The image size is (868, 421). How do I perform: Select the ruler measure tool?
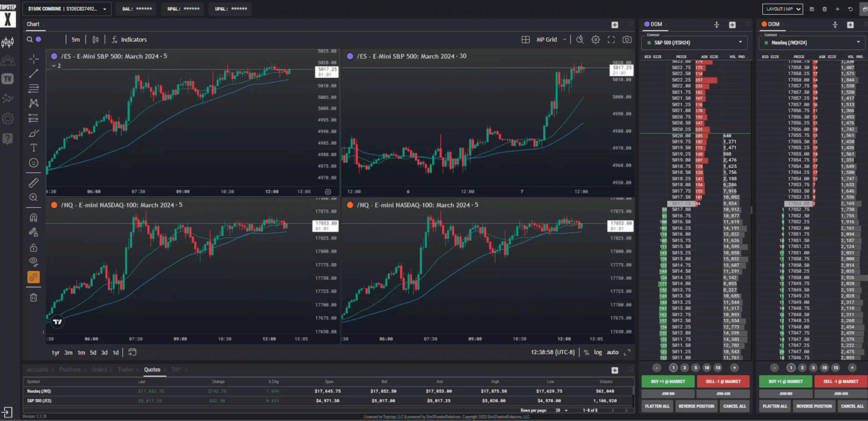(34, 182)
